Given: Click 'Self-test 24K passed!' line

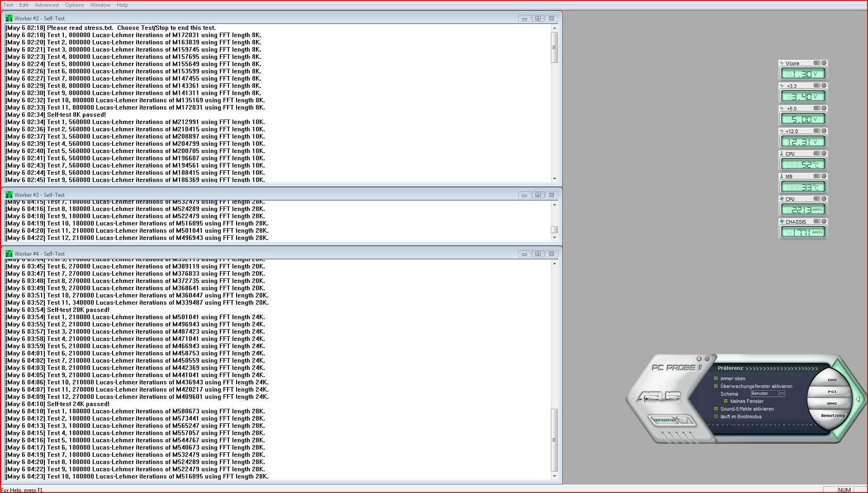Looking at the screenshot, I should click(x=57, y=404).
